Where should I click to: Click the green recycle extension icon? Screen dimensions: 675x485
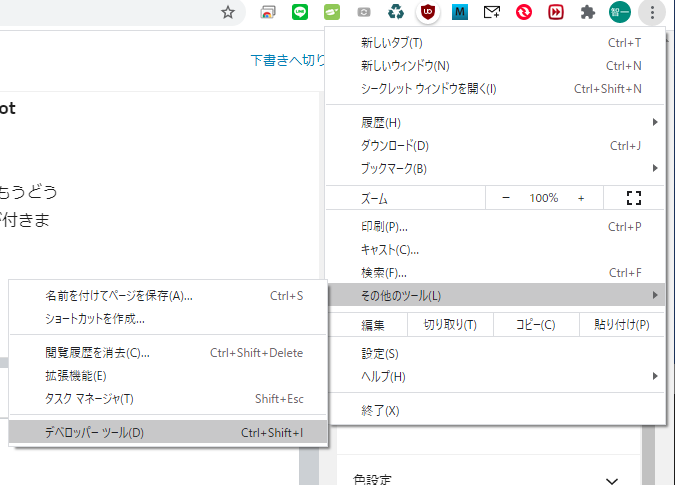point(396,13)
